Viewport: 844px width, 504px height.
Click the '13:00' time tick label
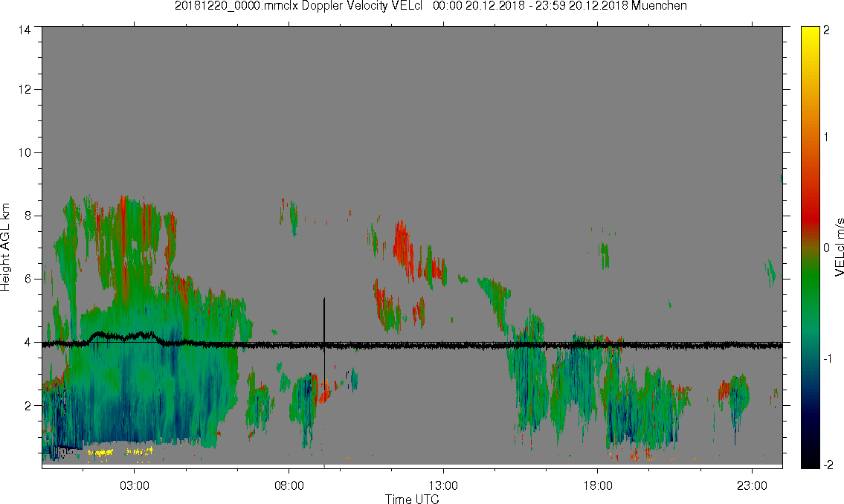[443, 485]
